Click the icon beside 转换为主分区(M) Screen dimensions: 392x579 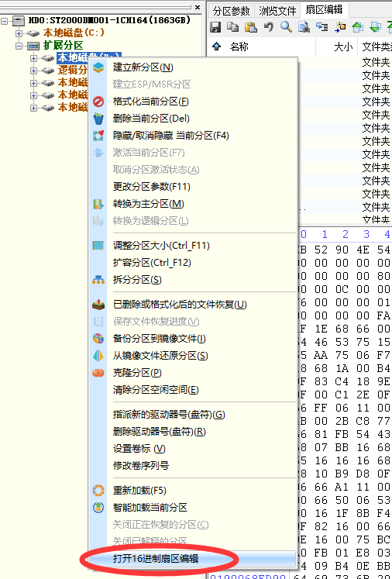(x=98, y=204)
